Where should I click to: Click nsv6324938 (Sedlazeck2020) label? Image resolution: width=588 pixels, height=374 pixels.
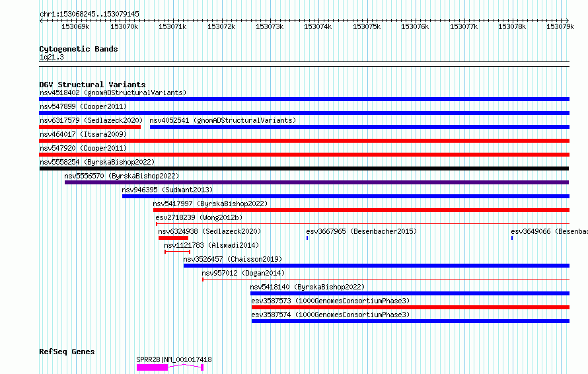tap(209, 231)
